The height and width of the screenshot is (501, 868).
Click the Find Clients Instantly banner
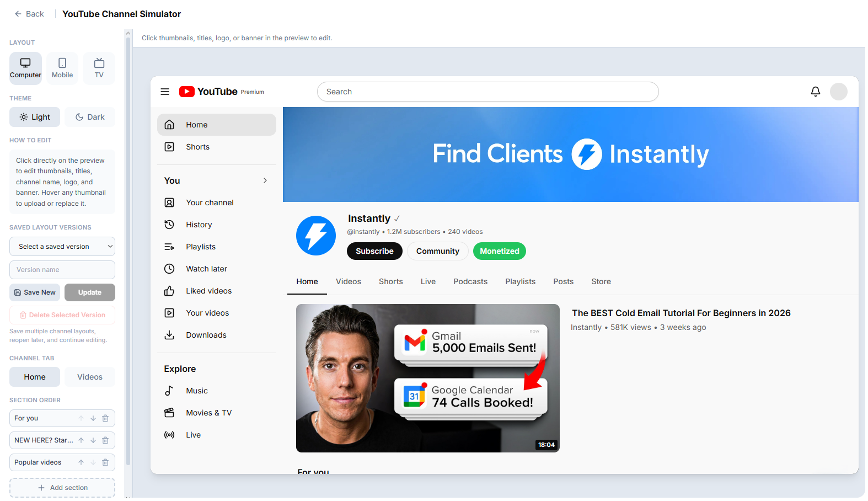(571, 154)
